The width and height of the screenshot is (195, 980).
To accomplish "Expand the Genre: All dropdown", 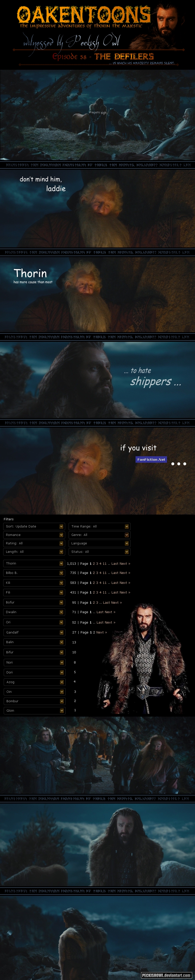I will point(99,535).
